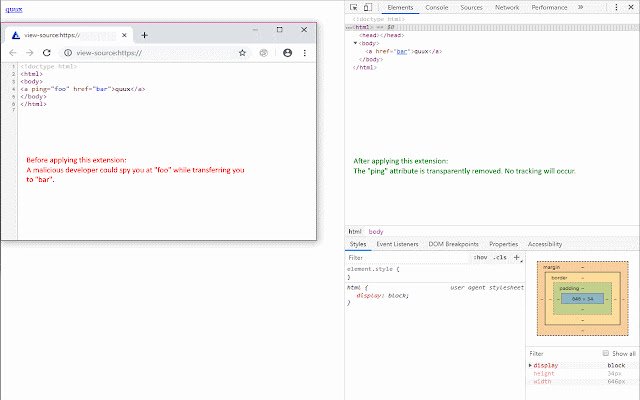Close the view-source browser tab
Viewport: 640px width, 400px height.
pos(124,35)
